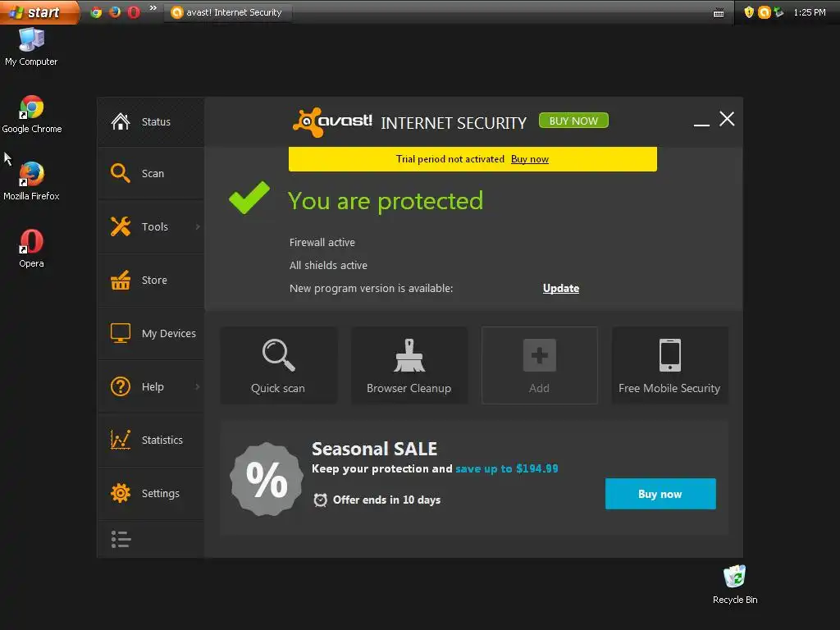Click the blue Buy now sale button
Viewport: 840px width, 630px height.
(660, 494)
